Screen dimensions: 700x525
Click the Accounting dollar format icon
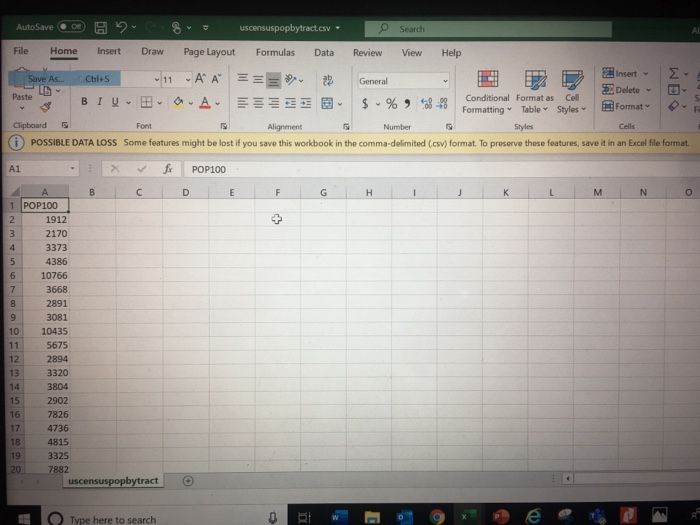(365, 104)
